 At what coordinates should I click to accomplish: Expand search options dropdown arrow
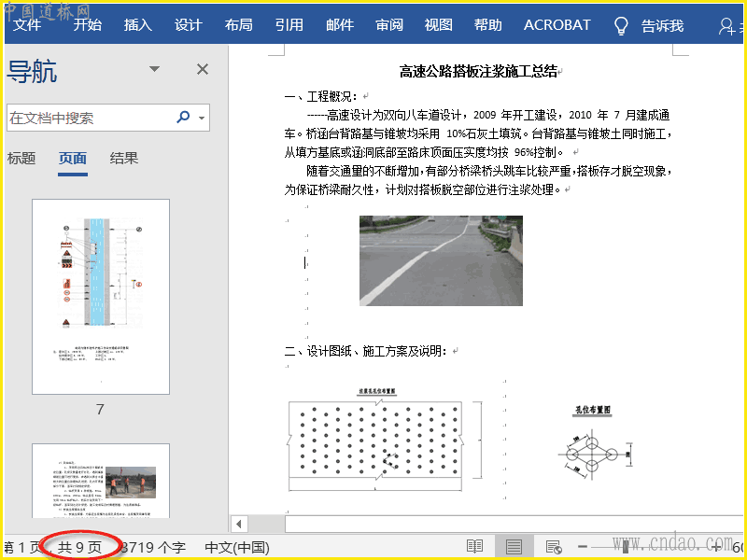(202, 118)
